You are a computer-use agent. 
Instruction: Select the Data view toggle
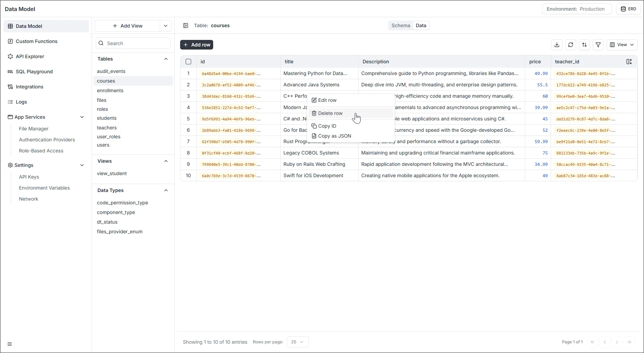pos(421,25)
